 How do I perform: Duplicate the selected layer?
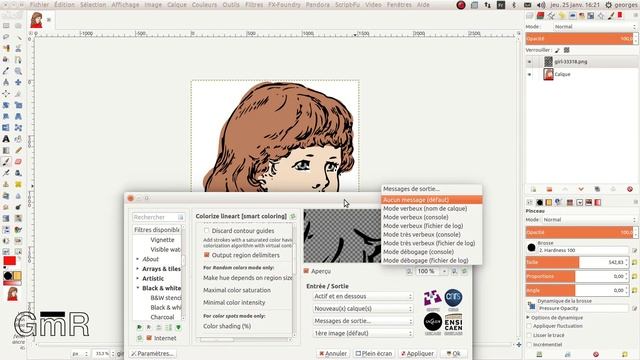pos(597,189)
